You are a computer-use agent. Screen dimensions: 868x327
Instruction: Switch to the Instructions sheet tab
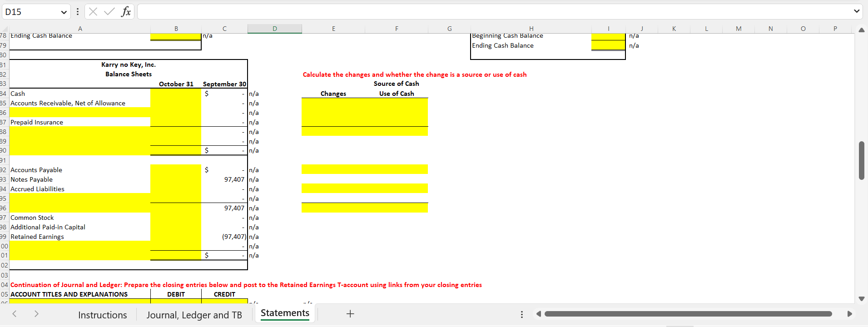point(103,315)
